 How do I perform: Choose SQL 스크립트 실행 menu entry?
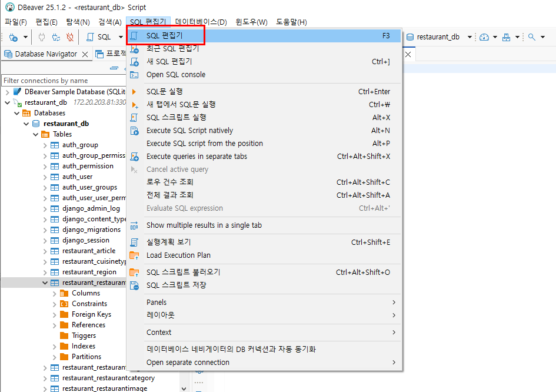coord(265,117)
